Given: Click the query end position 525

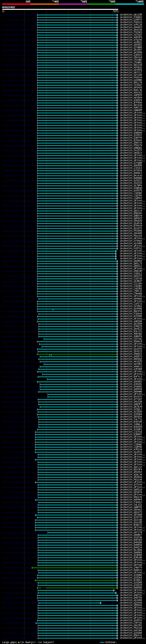Looking at the screenshot, I should pyautogui.click(x=115, y=11).
